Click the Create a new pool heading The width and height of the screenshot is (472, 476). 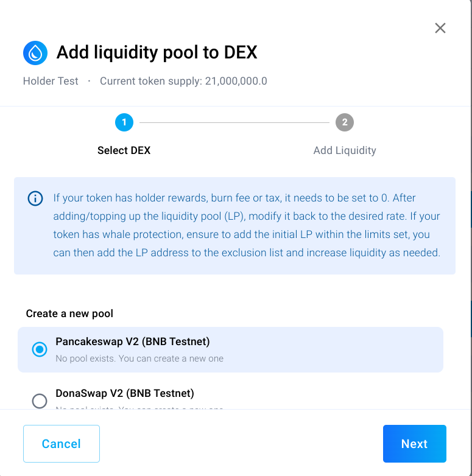69,313
